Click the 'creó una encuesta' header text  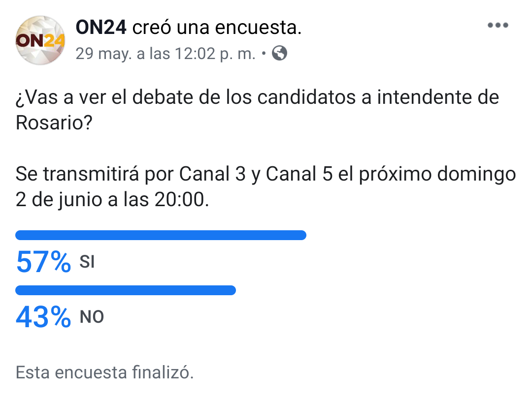pyautogui.click(x=217, y=28)
